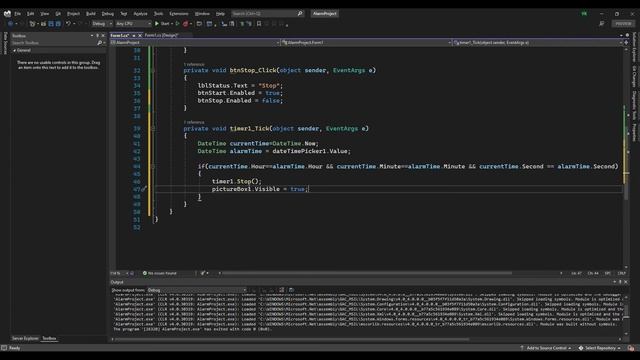Click the new project toolbar icon

pos(33,24)
